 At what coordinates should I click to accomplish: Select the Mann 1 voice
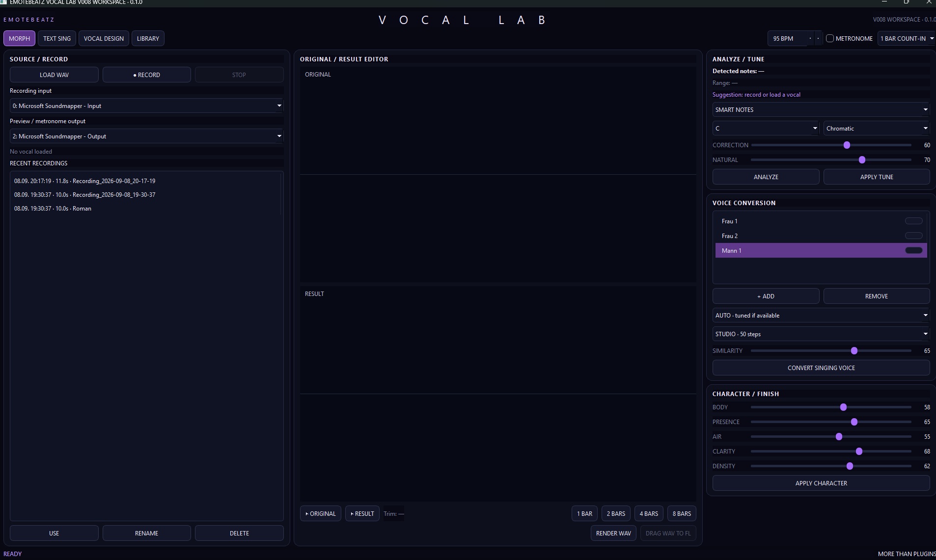821,250
